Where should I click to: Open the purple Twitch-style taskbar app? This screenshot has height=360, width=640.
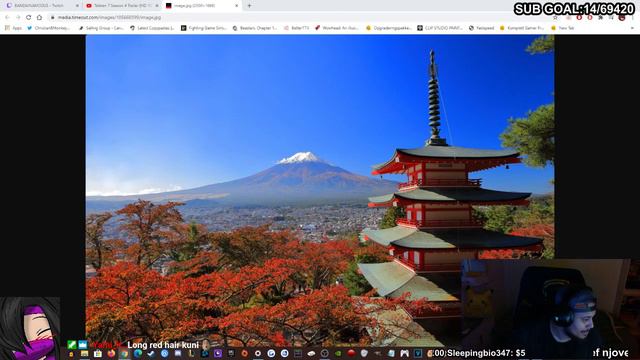click(x=218, y=353)
